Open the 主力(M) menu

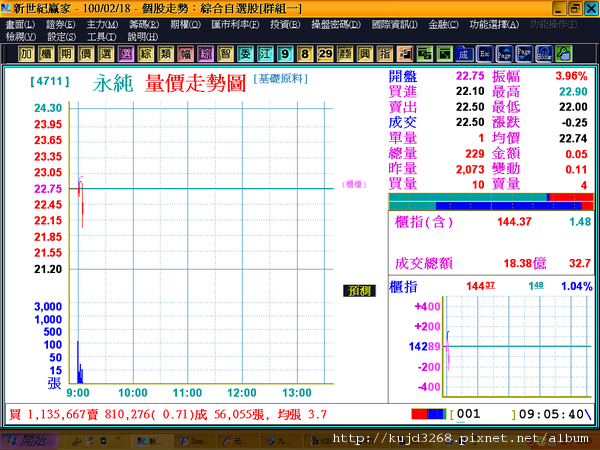click(102, 25)
